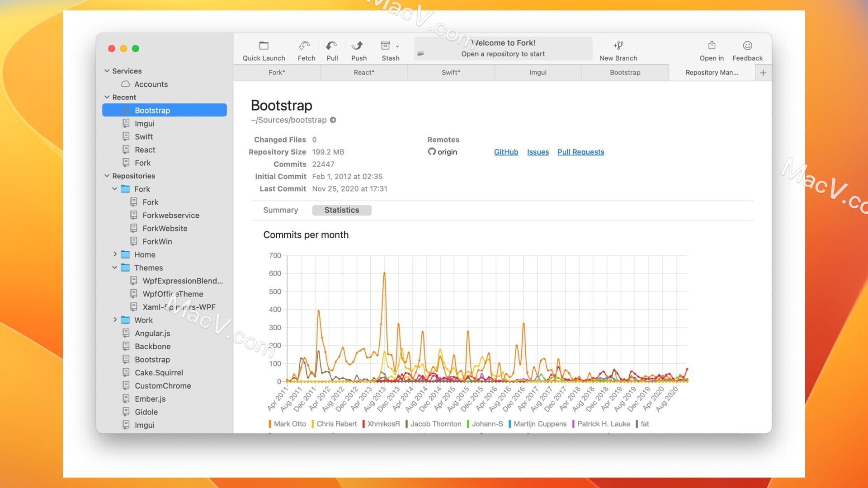Image resolution: width=868 pixels, height=488 pixels.
Task: Switch to the Bootstrap tab
Action: (625, 73)
